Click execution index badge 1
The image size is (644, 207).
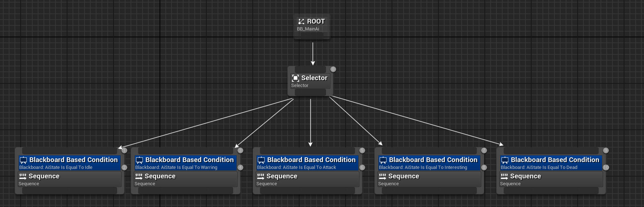(x=124, y=150)
